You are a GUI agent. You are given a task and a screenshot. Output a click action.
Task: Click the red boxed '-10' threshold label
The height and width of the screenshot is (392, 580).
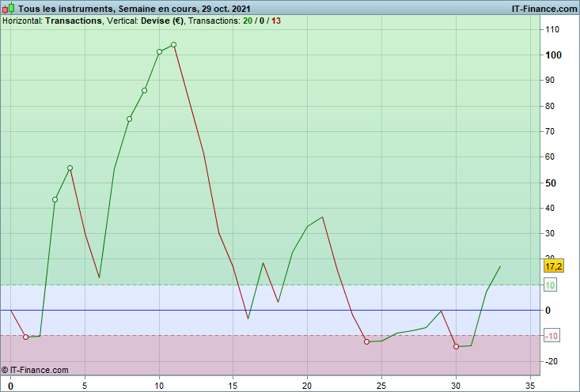(552, 336)
